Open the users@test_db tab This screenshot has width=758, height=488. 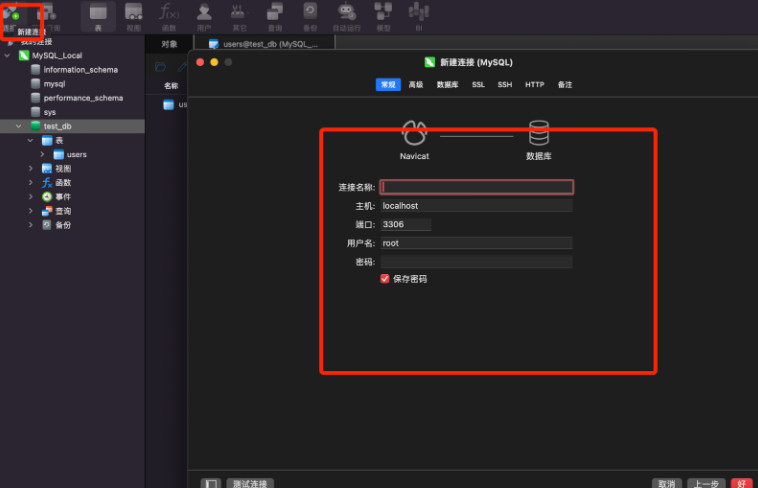264,44
